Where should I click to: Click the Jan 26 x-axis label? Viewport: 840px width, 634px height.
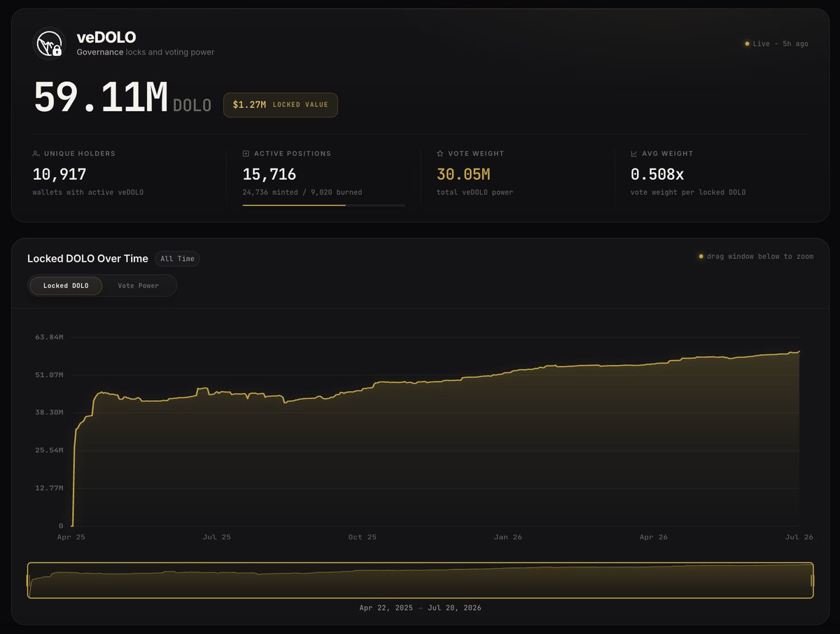pyautogui.click(x=508, y=537)
